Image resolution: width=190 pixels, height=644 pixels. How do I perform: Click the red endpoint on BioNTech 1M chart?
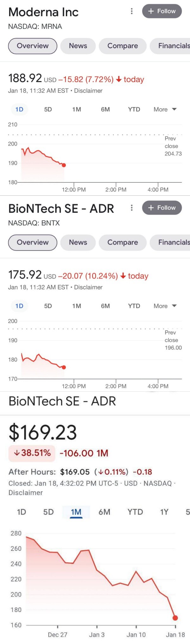tap(175, 618)
